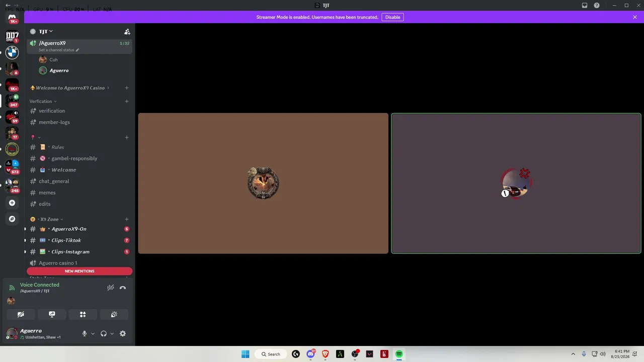644x362 pixels.
Task: Open the Clips-Instagram channel
Action: pos(79,251)
